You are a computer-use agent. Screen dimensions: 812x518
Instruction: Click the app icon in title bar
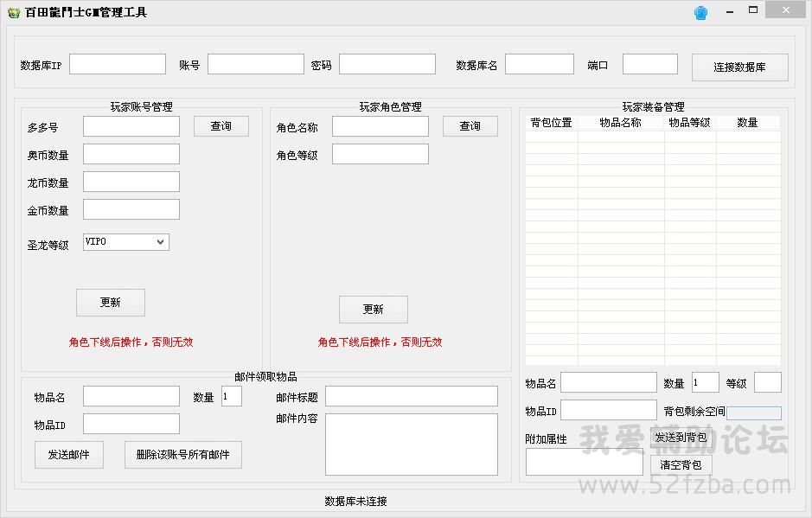pos(14,12)
